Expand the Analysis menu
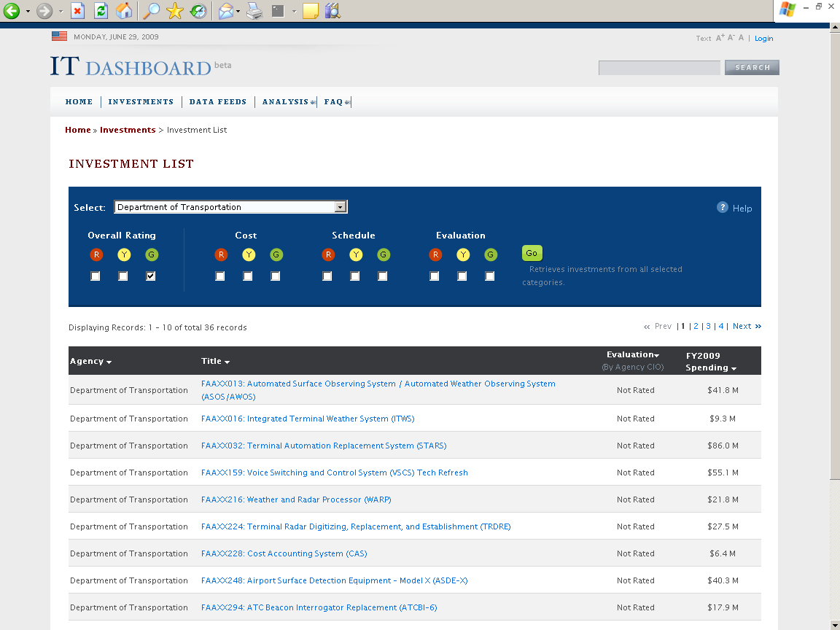The width and height of the screenshot is (840, 630). tap(288, 102)
